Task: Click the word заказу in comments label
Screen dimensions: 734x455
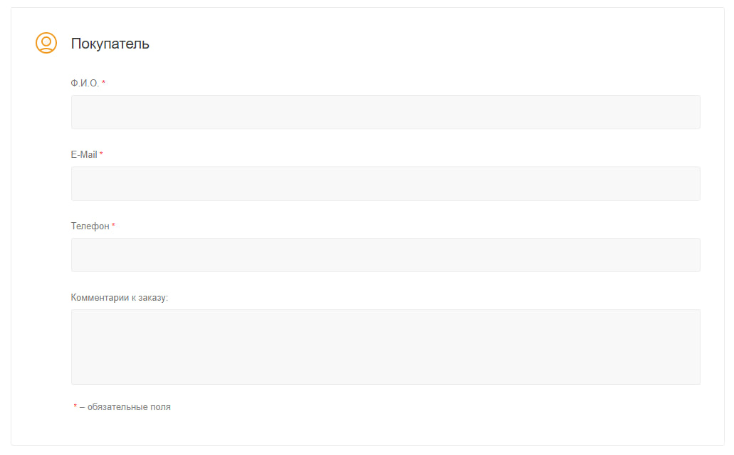Action: click(153, 298)
